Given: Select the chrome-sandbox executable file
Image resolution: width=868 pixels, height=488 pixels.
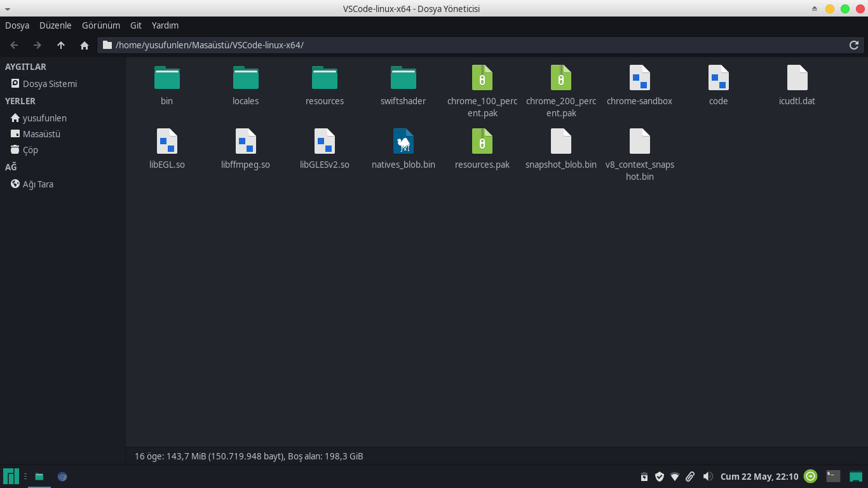Looking at the screenshot, I should (640, 78).
